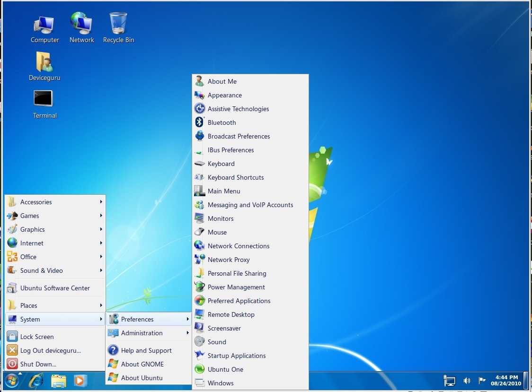Open Windows preference entry
The height and width of the screenshot is (392, 532).
click(x=250, y=383)
